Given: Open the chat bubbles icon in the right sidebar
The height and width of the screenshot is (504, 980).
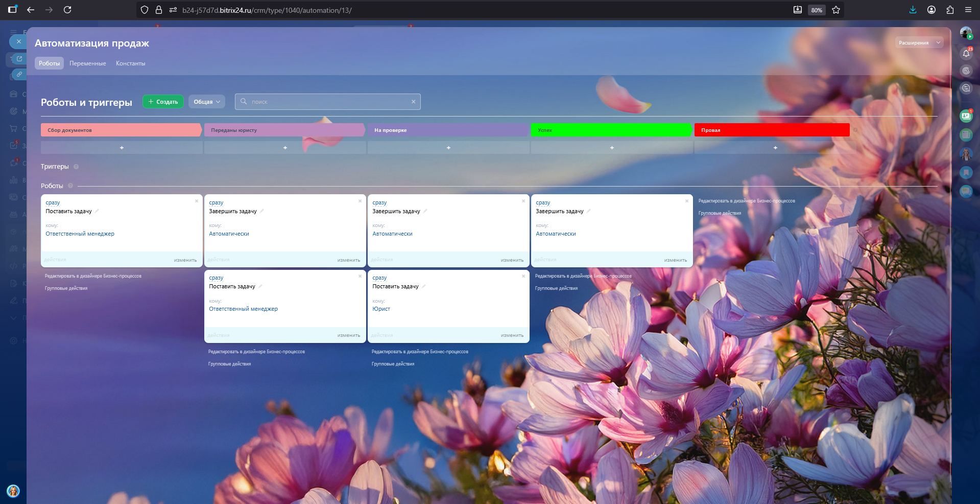Looking at the screenshot, I should tap(966, 192).
